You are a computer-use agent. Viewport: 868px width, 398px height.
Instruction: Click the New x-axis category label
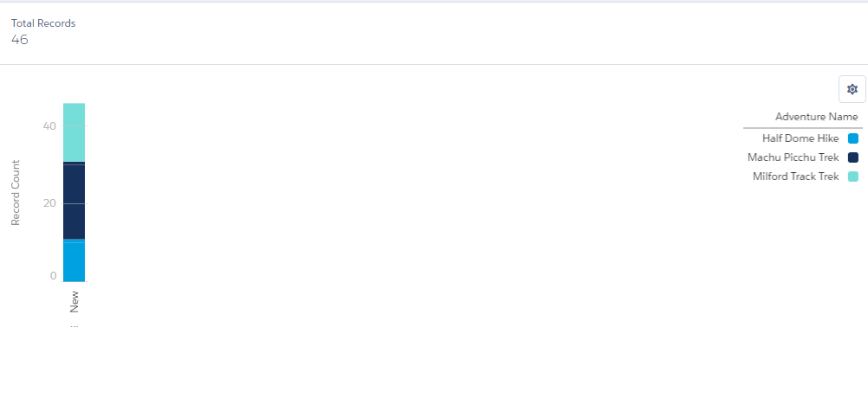tap(74, 302)
